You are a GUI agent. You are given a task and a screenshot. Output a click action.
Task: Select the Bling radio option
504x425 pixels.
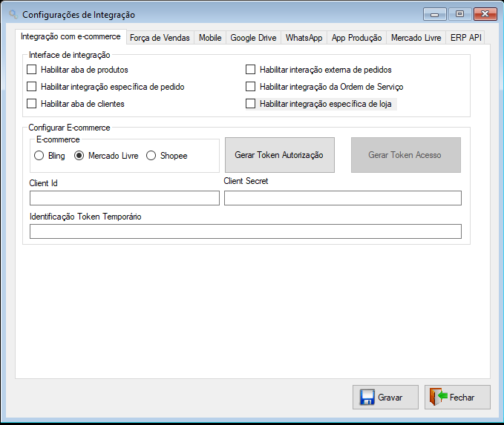click(39, 156)
